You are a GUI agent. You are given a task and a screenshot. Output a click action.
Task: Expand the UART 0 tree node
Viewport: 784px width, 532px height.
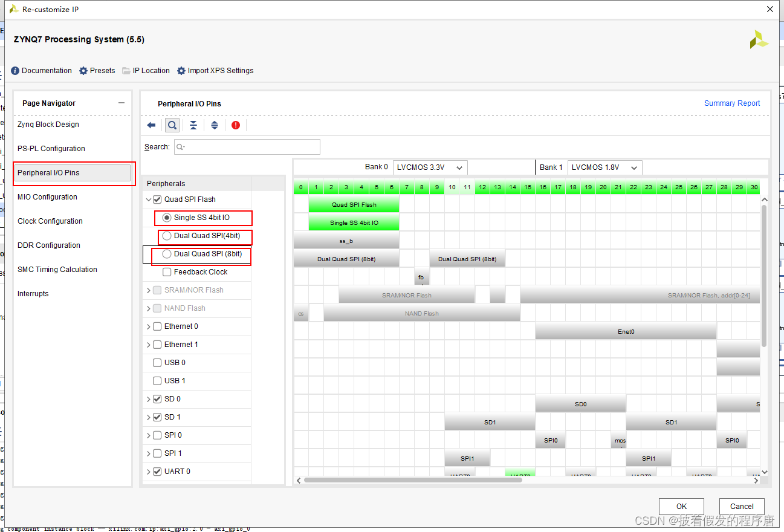(149, 472)
